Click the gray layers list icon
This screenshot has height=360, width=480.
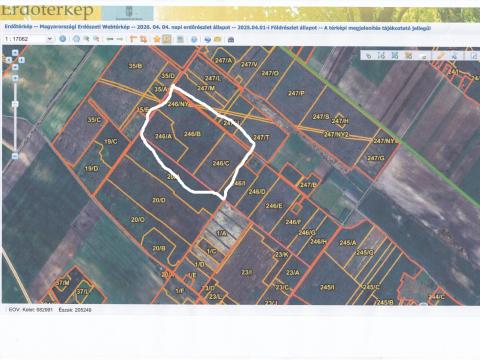coord(180,39)
